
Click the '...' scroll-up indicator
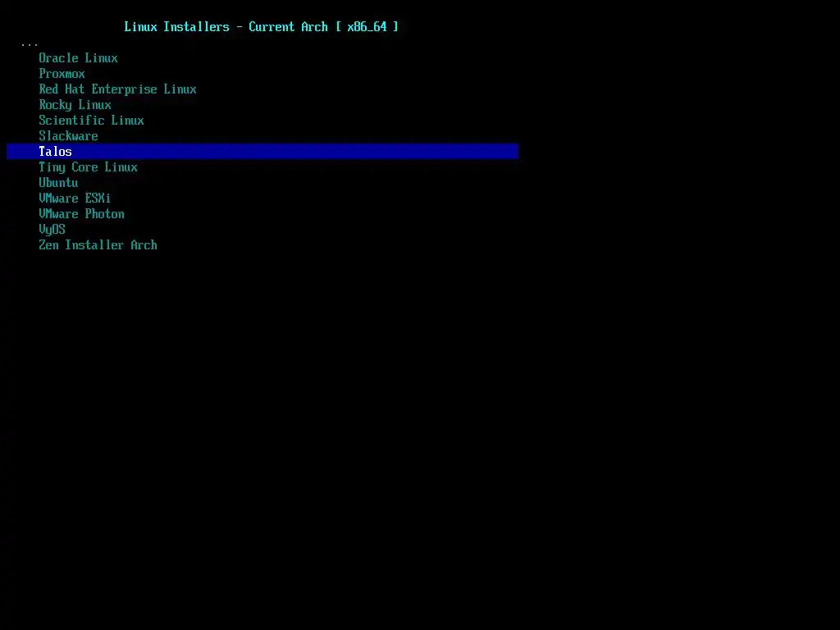(30, 44)
